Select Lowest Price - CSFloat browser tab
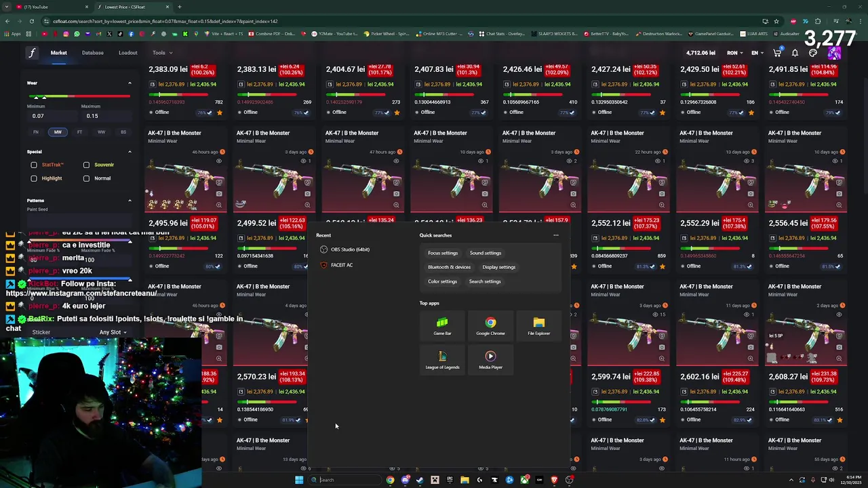The width and height of the screenshot is (868, 488). (132, 7)
